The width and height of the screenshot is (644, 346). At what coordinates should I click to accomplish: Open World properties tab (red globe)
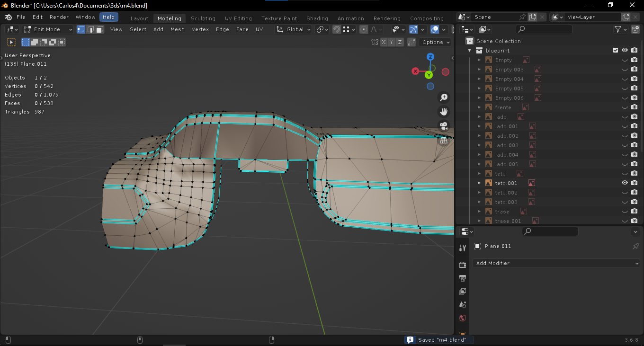click(x=463, y=318)
